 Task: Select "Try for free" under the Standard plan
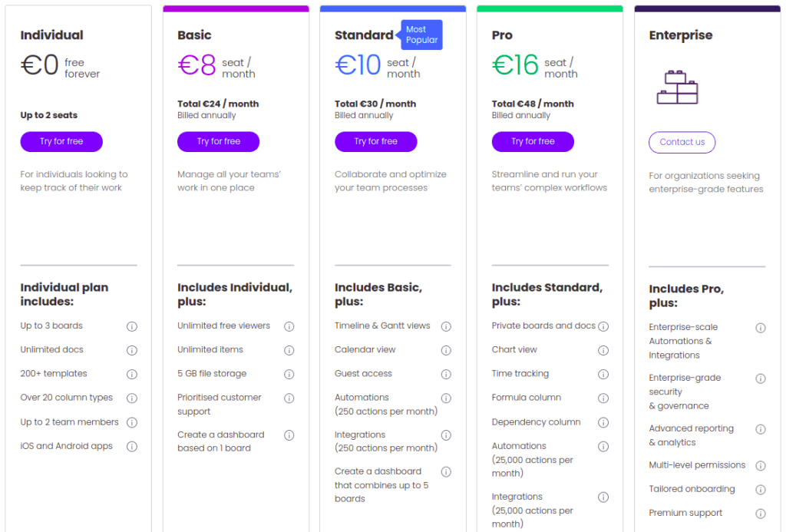[376, 141]
